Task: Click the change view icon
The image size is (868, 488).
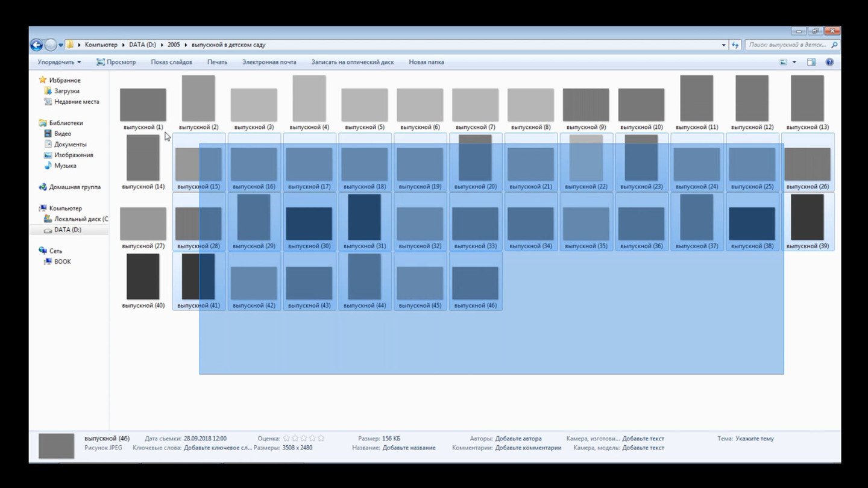Action: (x=784, y=62)
